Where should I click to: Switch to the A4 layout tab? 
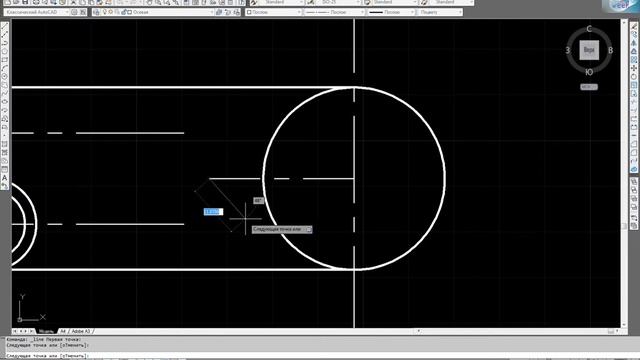pos(63,331)
